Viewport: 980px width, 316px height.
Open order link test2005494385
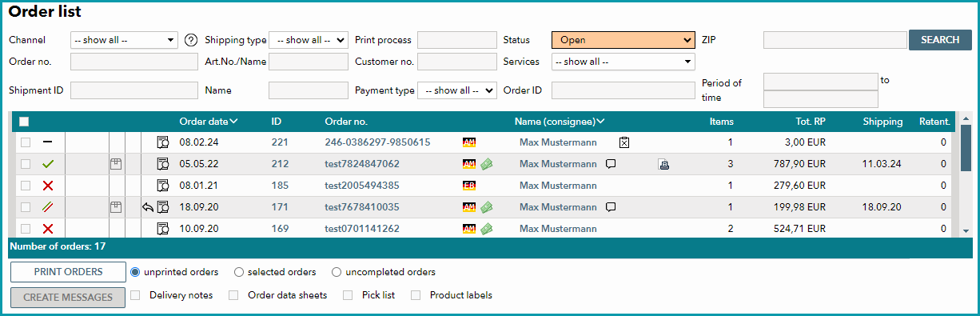pos(362,186)
